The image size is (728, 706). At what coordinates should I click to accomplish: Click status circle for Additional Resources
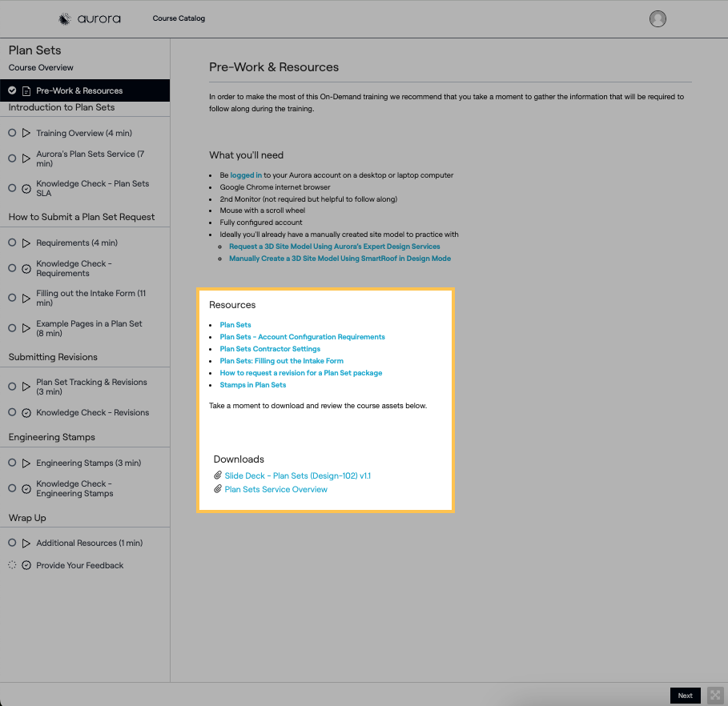12,543
